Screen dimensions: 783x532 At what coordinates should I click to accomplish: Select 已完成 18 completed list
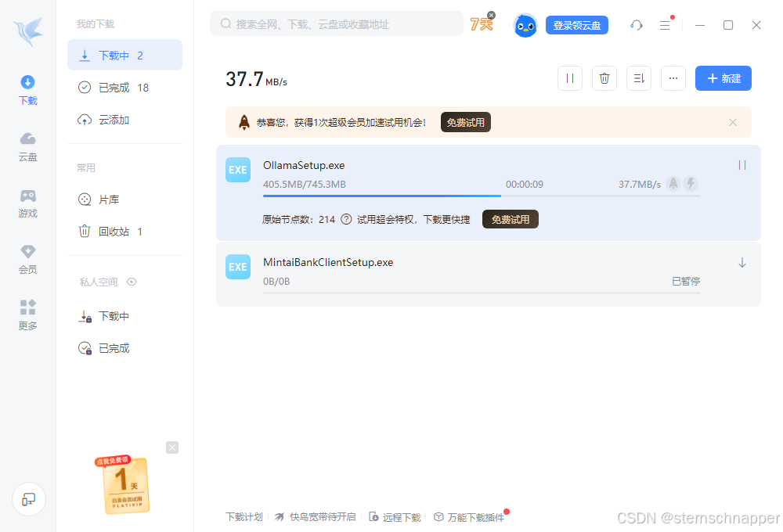point(124,88)
